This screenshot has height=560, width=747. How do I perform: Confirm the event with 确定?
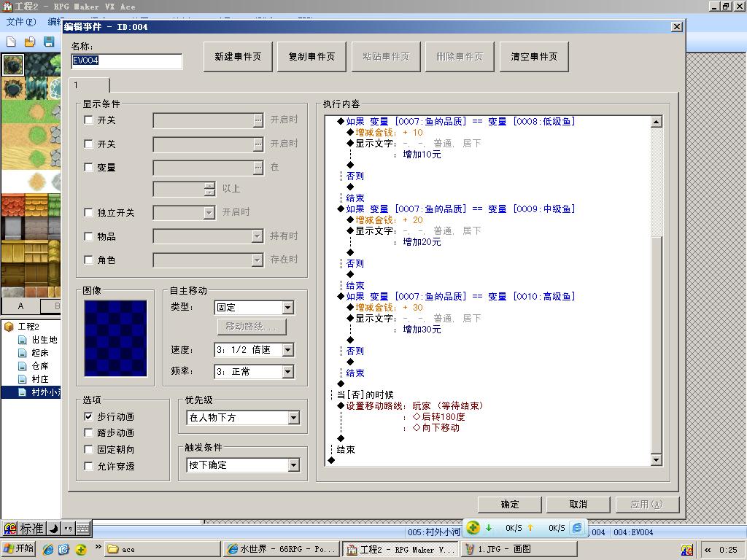tap(510, 505)
